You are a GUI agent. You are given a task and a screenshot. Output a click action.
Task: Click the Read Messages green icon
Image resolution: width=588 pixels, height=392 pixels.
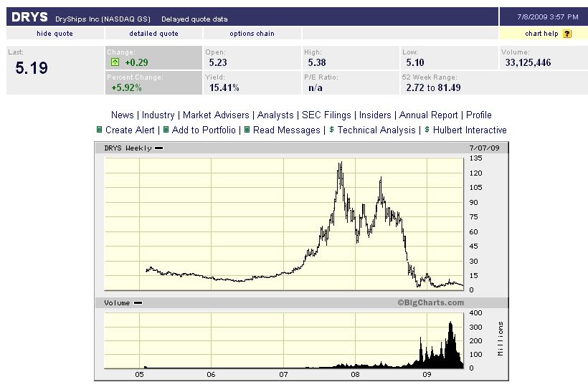[x=247, y=130]
